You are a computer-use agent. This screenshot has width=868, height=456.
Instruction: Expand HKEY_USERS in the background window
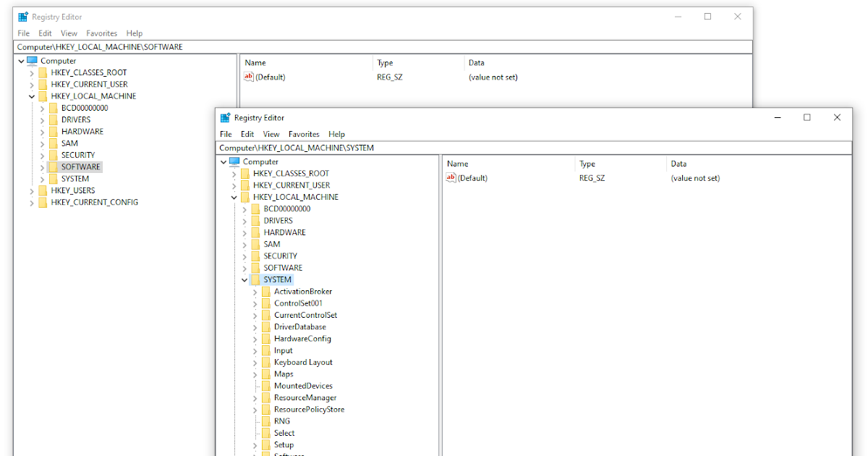coord(30,190)
